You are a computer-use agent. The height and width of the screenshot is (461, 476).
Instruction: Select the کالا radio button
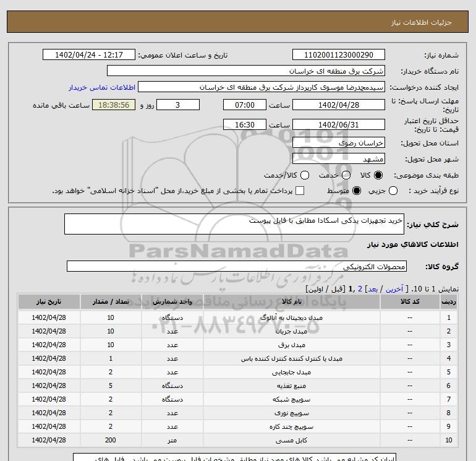click(378, 175)
